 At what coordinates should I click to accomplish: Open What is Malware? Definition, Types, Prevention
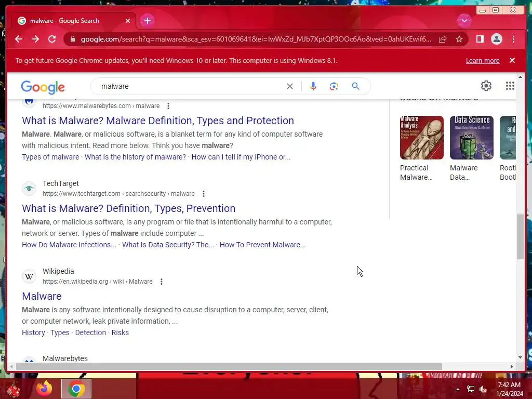(x=129, y=208)
